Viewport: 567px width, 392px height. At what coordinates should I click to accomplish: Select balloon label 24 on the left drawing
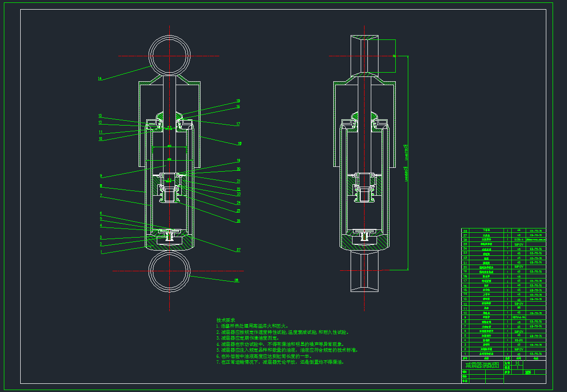[239, 202]
